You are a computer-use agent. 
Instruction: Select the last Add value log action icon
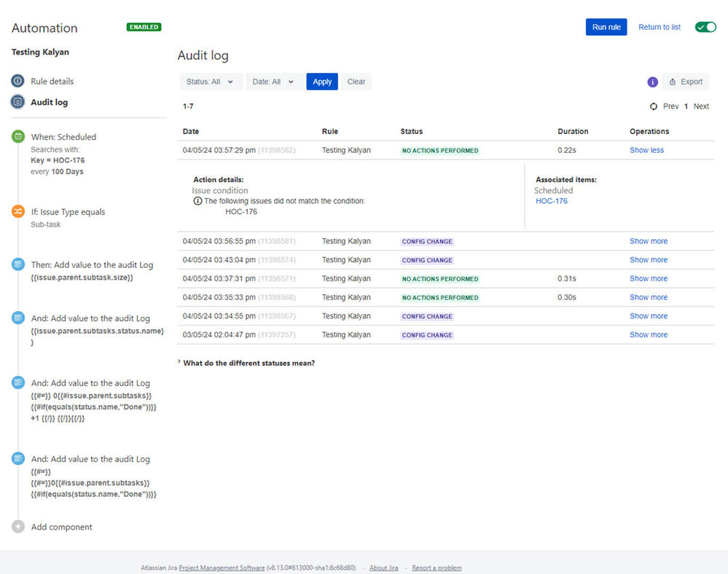point(18,458)
